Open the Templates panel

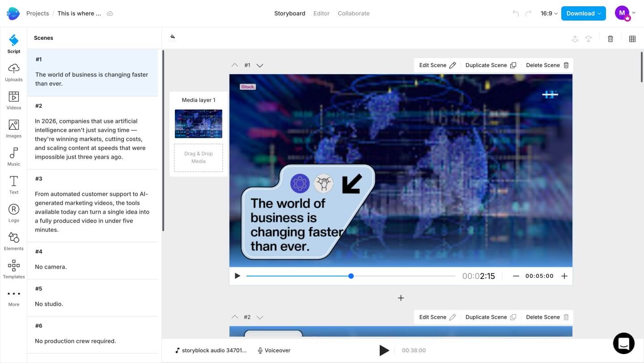(14, 270)
